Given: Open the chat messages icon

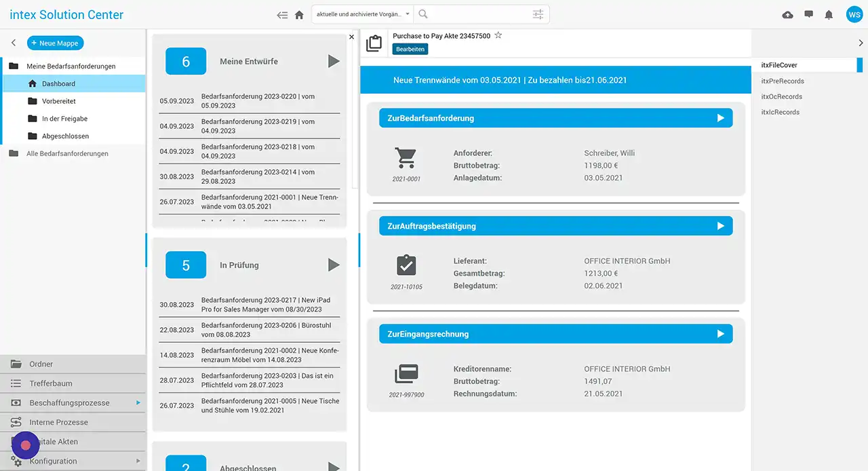Looking at the screenshot, I should click(808, 15).
